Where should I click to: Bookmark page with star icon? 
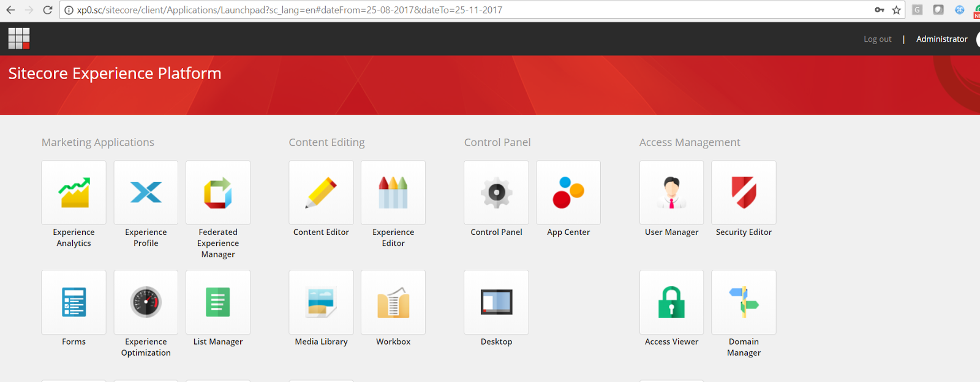(x=896, y=10)
